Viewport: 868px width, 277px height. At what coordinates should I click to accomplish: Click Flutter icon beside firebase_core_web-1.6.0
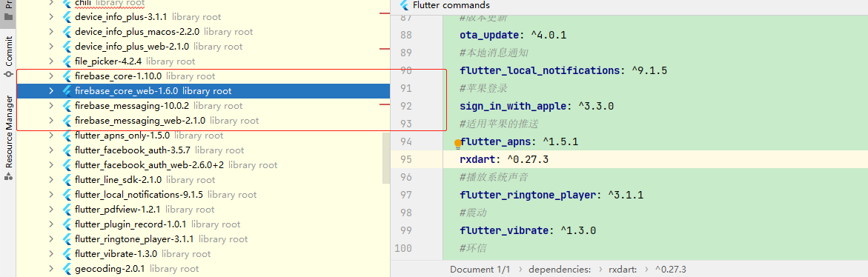point(67,90)
